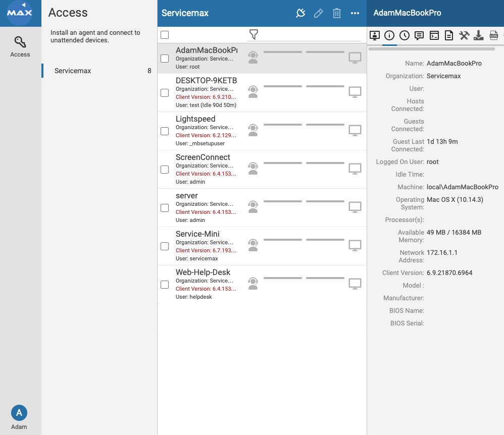This screenshot has height=435, width=504.
Task: Open the LOG file tab icon
Action: (x=494, y=35)
